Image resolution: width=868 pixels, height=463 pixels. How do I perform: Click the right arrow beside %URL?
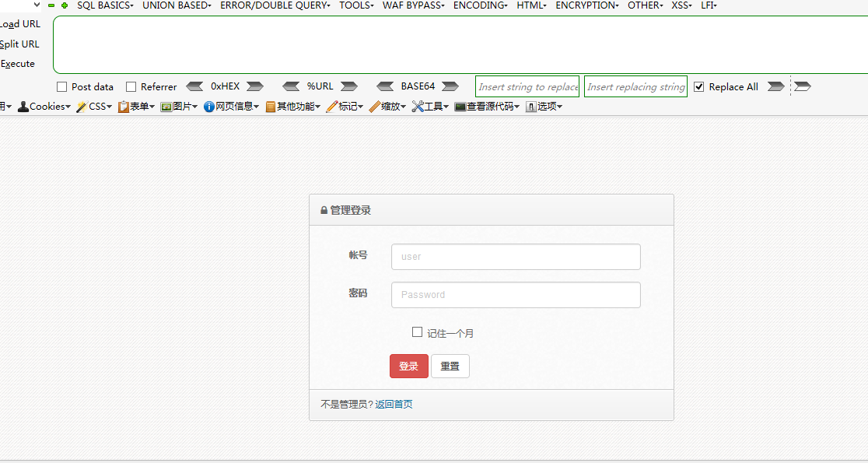(348, 86)
